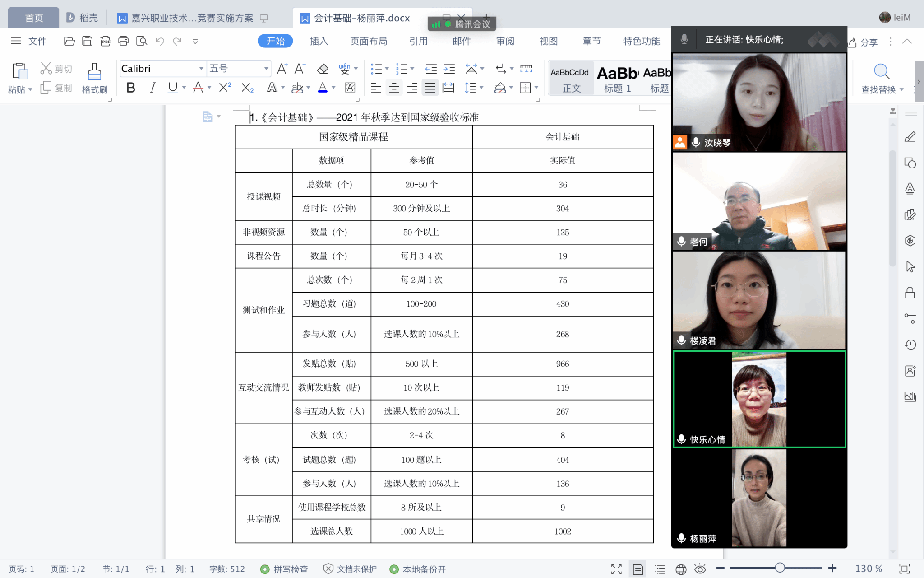924x578 pixels.
Task: Toggle bold formatting
Action: click(131, 88)
